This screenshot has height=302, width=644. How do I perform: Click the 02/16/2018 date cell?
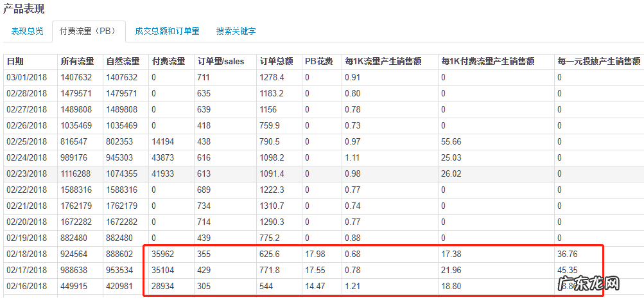point(27,287)
